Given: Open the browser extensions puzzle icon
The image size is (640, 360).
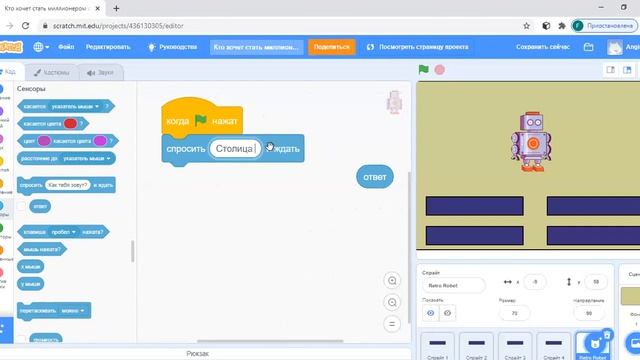Looking at the screenshot, I should [x=562, y=26].
